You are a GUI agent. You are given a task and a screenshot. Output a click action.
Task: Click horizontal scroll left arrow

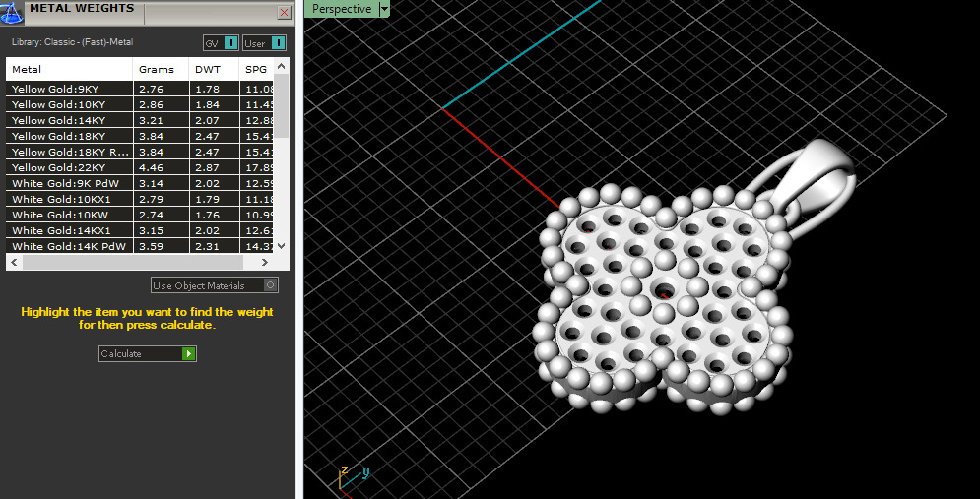(x=14, y=263)
